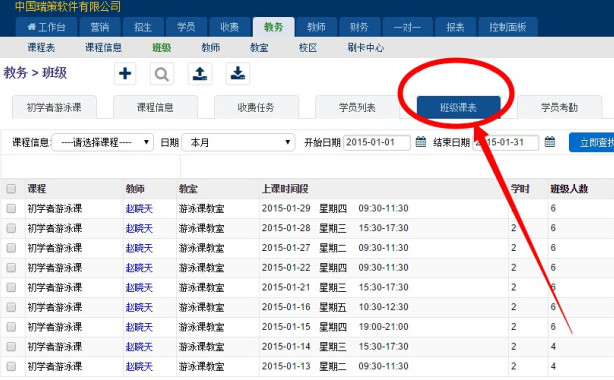Viewport: 614px width, 380px height.
Task: Check the row dated 2015-01-29
Action: click(11, 208)
